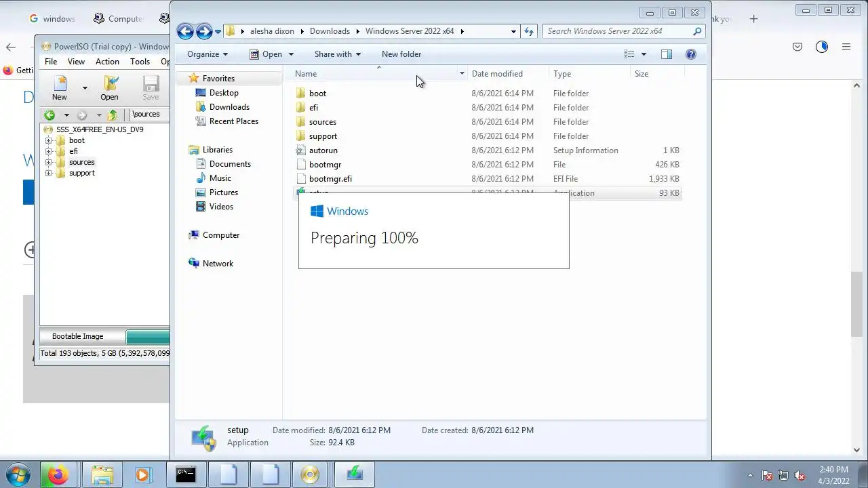
Task: Click PowerISO back navigation arrow
Action: [50, 115]
